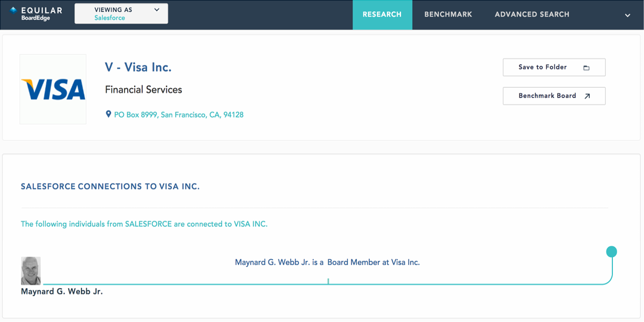The height and width of the screenshot is (322, 644).
Task: Click Maynard G. Webb Jr. profile photo
Action: 31,270
